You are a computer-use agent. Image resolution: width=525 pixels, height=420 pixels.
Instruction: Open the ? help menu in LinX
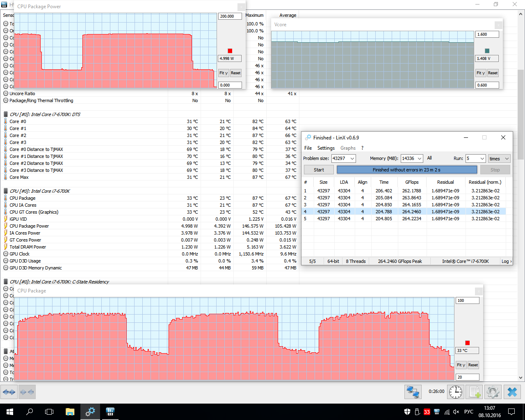pos(362,148)
